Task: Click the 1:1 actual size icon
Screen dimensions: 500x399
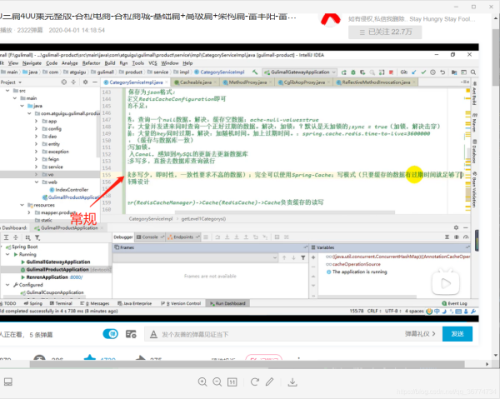Action: pos(232,382)
